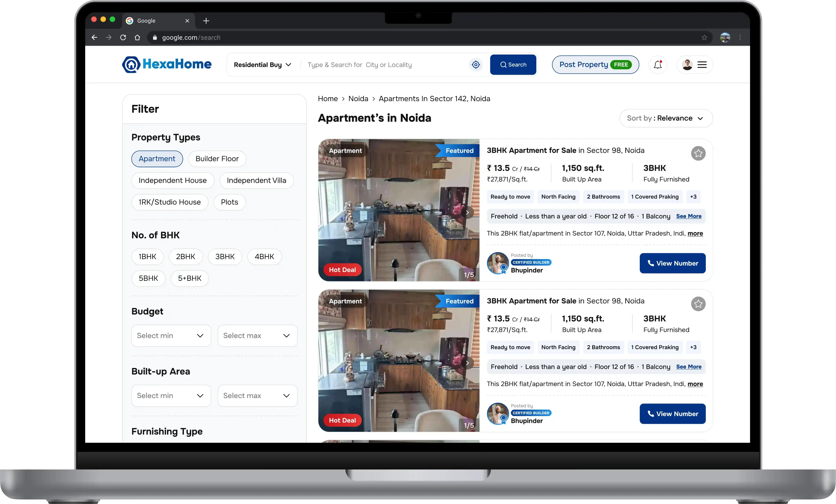Favorite the first 3BHK listing via star icon
836x504 pixels.
tap(698, 153)
